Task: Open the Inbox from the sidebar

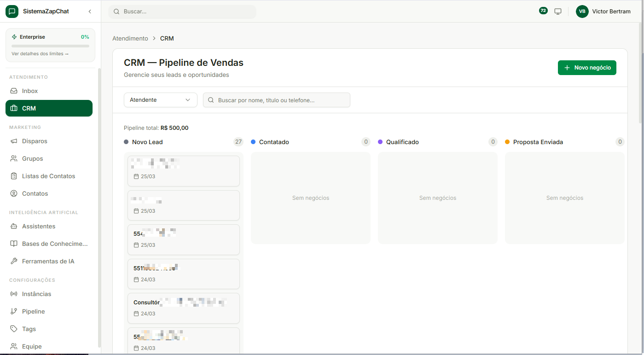Action: click(29, 91)
